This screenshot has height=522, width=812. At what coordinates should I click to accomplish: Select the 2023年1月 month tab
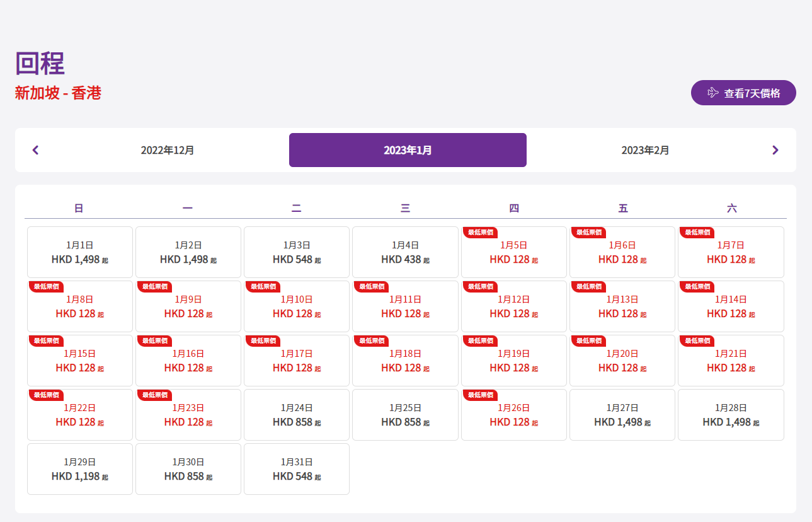[408, 150]
